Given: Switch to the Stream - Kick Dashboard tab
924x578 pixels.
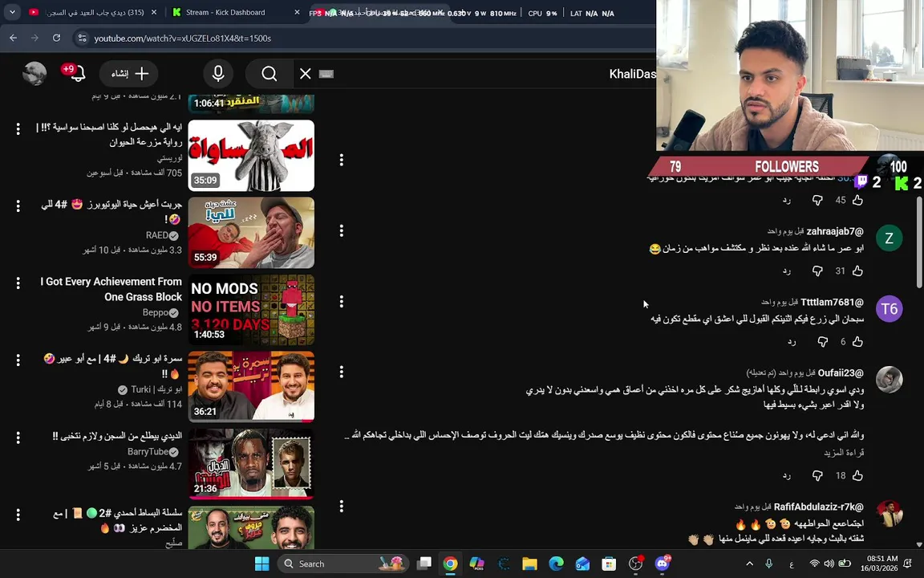Looking at the screenshot, I should click(x=236, y=12).
